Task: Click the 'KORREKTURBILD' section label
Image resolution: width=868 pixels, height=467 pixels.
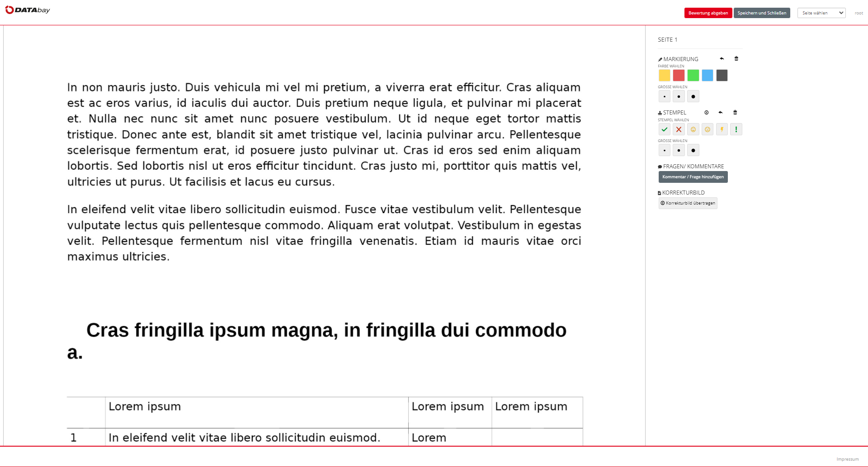Action: [684, 193]
